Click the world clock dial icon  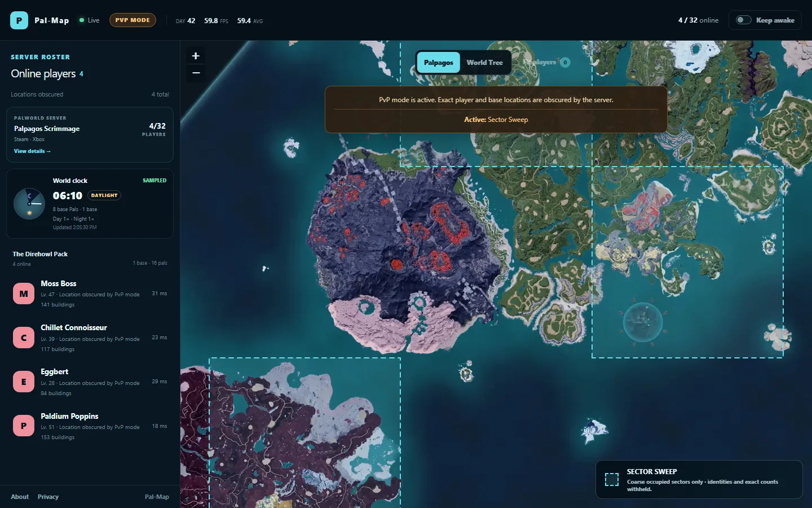pyautogui.click(x=29, y=204)
